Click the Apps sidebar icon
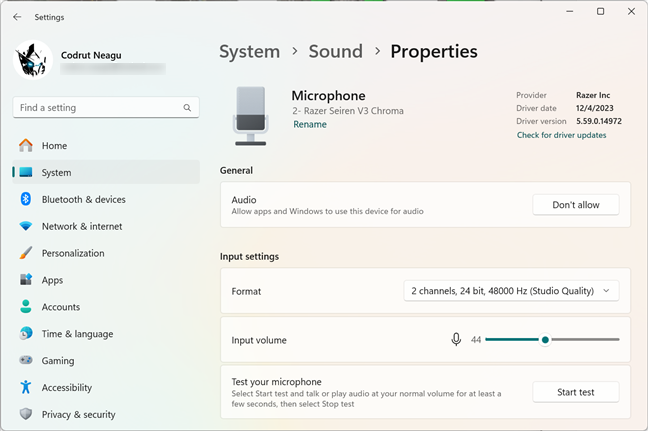This screenshot has height=431, width=648. tap(26, 280)
